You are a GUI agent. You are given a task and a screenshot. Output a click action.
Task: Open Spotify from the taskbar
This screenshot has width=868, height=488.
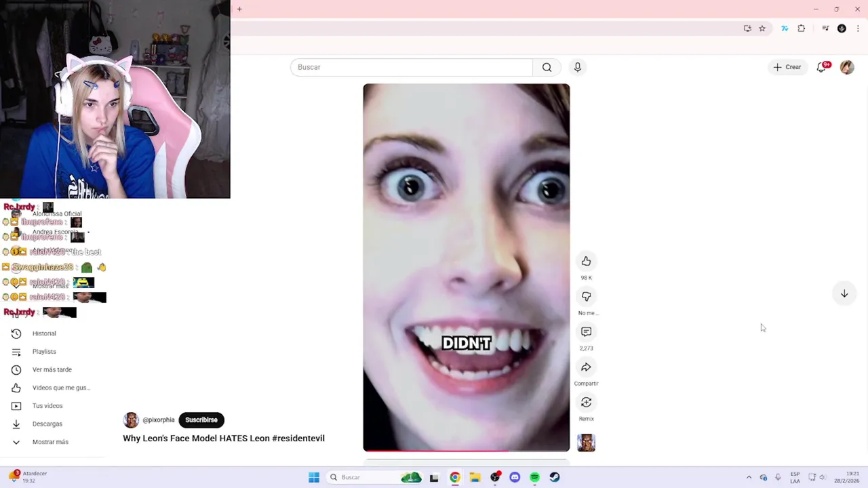(x=534, y=477)
